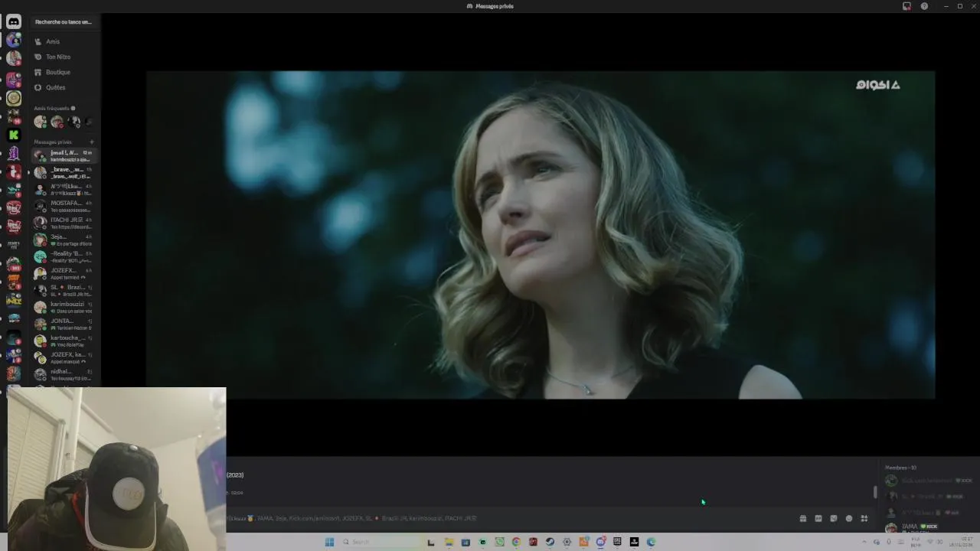Grab the members list scrollbar
The image size is (980, 551).
click(x=875, y=492)
